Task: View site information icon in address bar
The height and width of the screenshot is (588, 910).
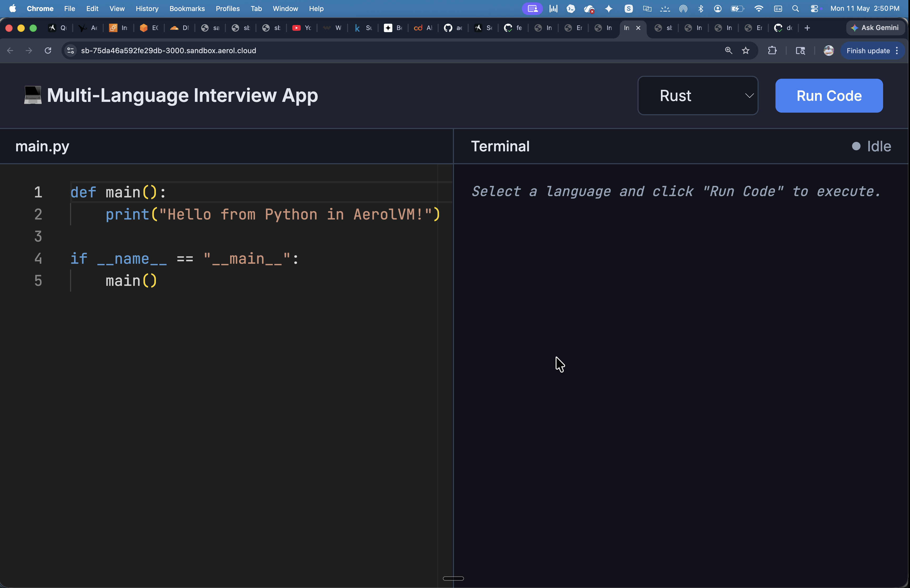Action: click(71, 51)
